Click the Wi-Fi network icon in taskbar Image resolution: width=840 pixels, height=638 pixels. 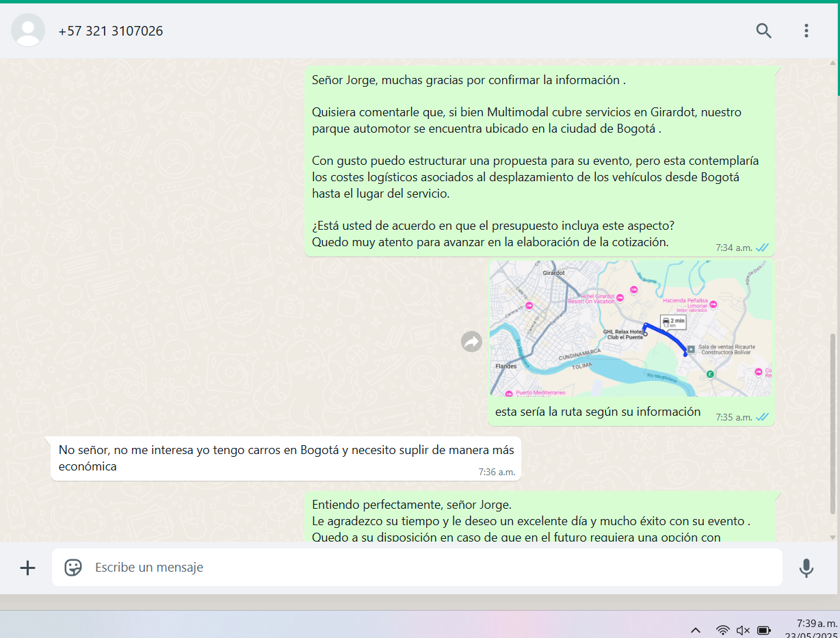tap(722, 630)
